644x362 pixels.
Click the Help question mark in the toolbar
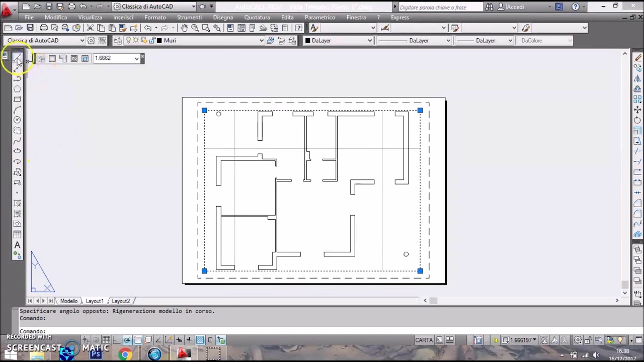[299, 28]
